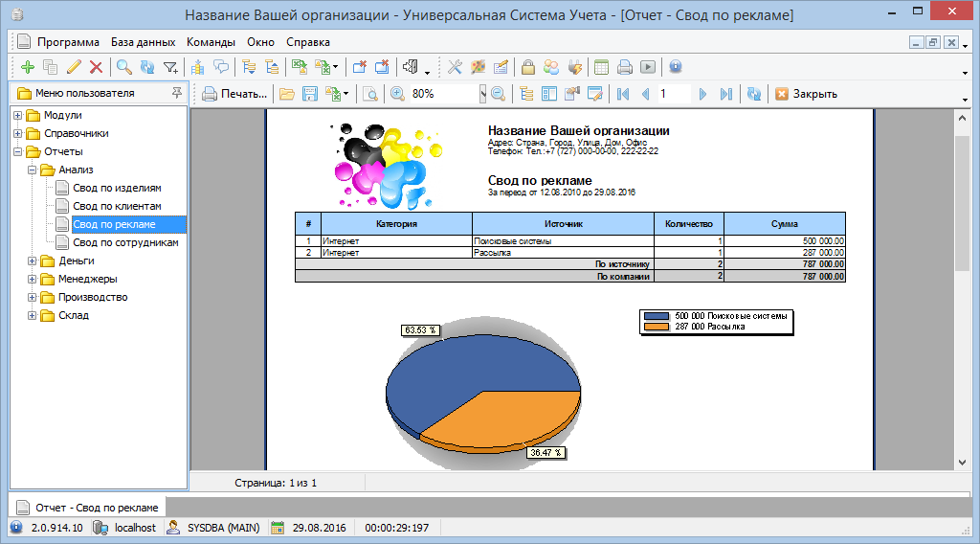Click the green plus Add icon
The width and height of the screenshot is (980, 544).
point(27,67)
